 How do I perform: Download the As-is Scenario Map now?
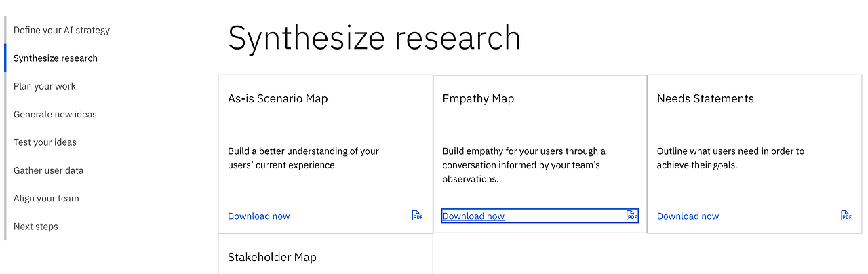[258, 216]
